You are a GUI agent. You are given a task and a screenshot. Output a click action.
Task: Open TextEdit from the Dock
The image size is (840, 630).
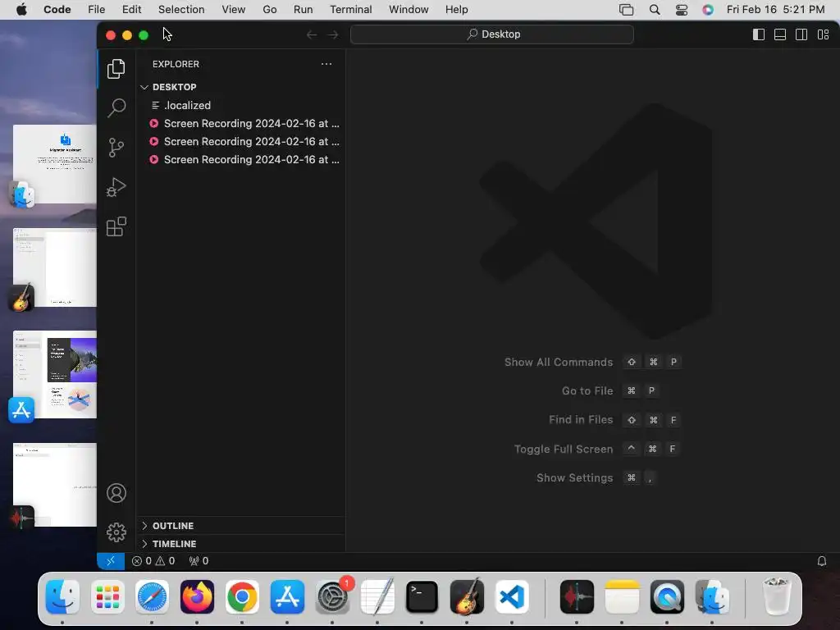pyautogui.click(x=377, y=597)
